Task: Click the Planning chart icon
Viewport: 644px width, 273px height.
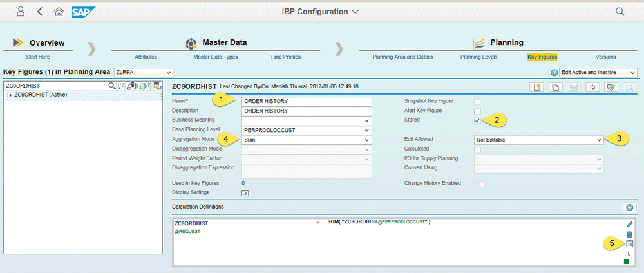Action: click(x=479, y=42)
